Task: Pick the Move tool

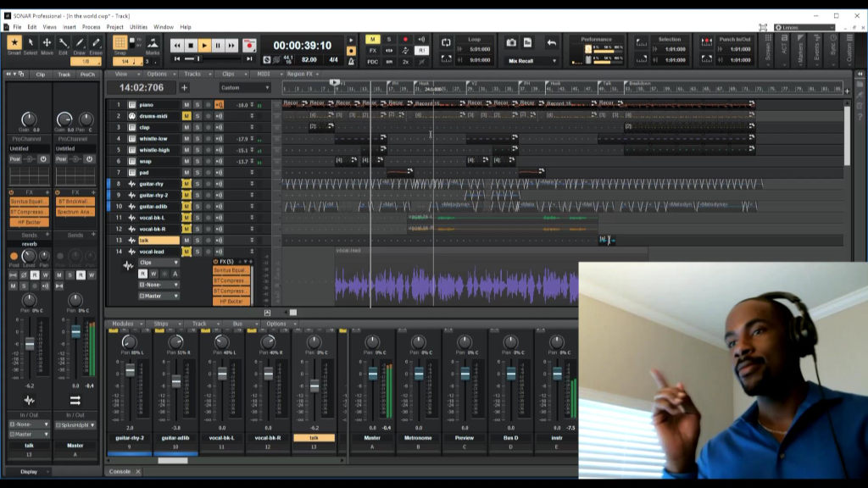Action: [x=47, y=44]
